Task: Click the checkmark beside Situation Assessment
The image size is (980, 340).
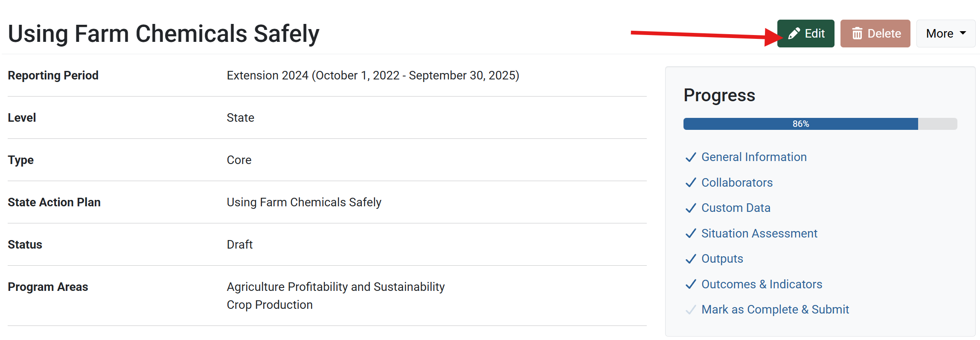Action: click(x=691, y=234)
